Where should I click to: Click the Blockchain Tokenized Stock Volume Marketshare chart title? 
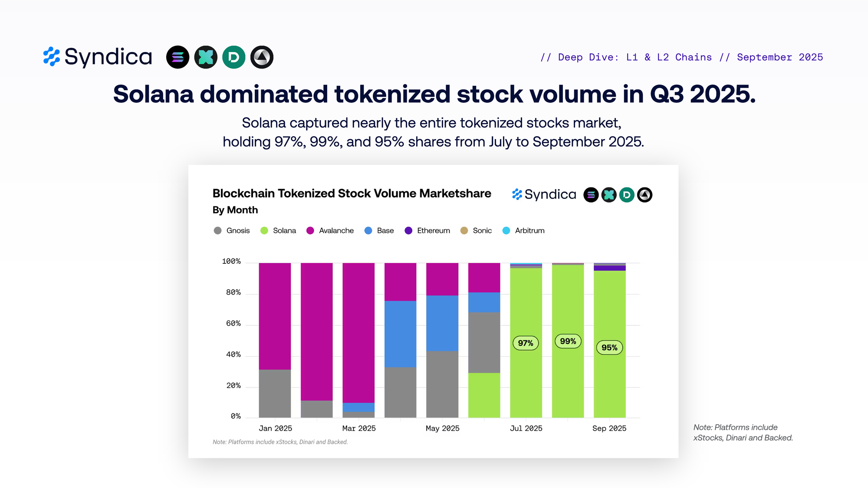click(352, 193)
